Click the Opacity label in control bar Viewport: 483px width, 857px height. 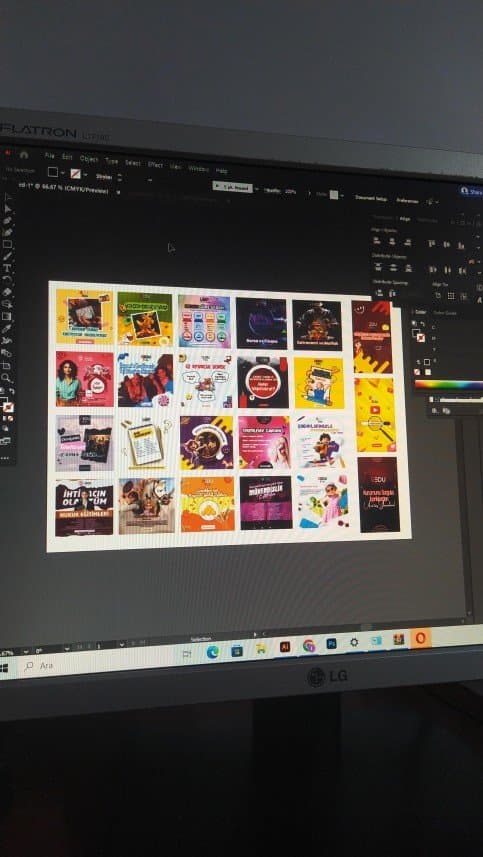click(x=273, y=191)
